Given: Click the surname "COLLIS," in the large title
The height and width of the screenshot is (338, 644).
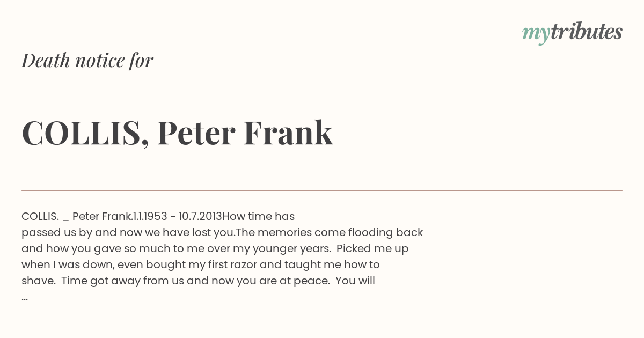Looking at the screenshot, I should pyautogui.click(x=85, y=134).
